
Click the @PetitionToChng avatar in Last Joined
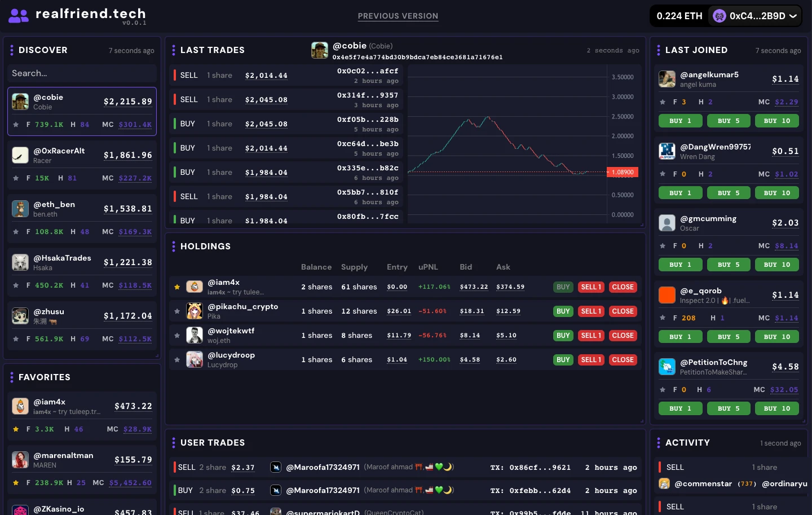coord(667,367)
